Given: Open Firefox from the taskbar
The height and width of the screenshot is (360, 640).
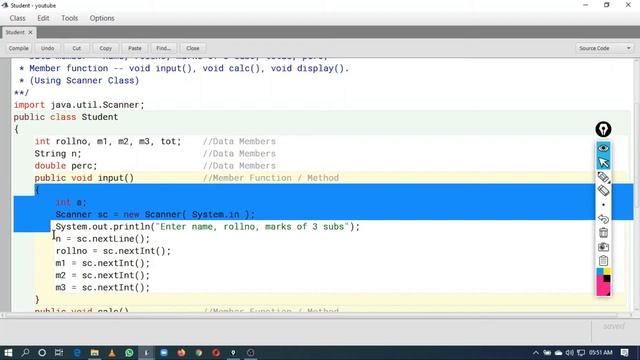Looking at the screenshot, I should coord(181,352).
